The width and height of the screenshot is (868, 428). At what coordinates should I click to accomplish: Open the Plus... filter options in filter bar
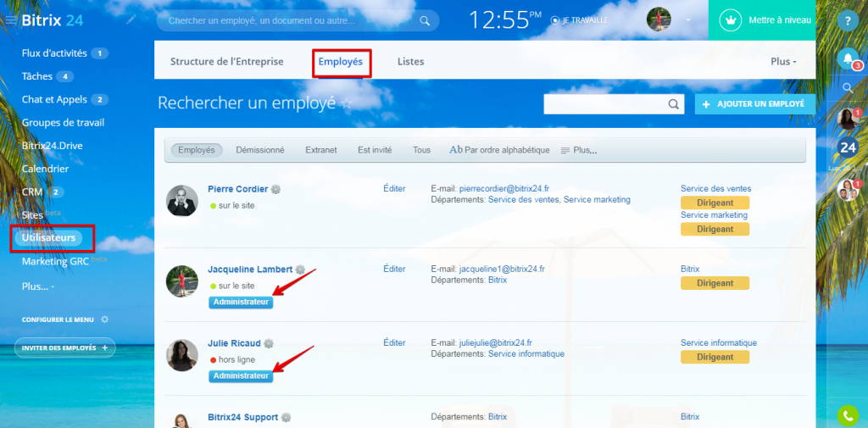[578, 150]
